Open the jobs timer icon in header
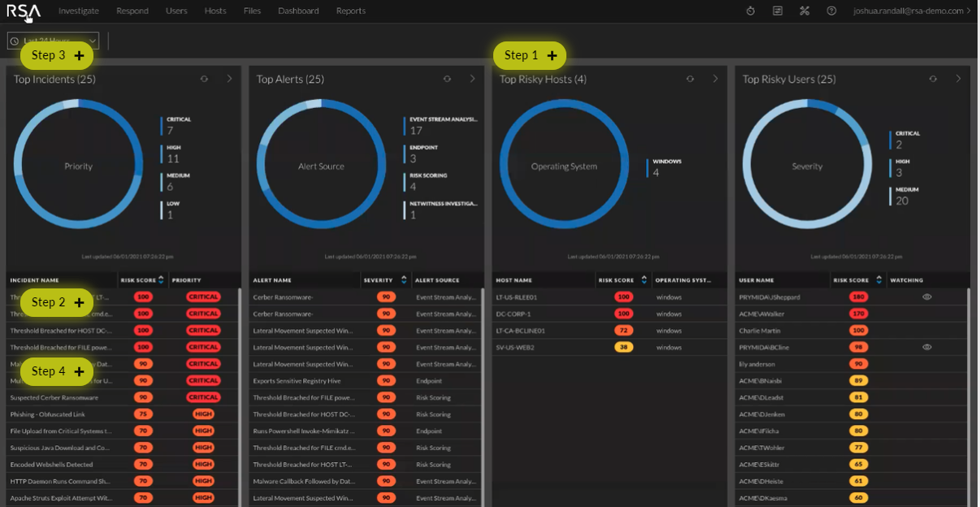Image resolution: width=980 pixels, height=507 pixels. point(749,11)
